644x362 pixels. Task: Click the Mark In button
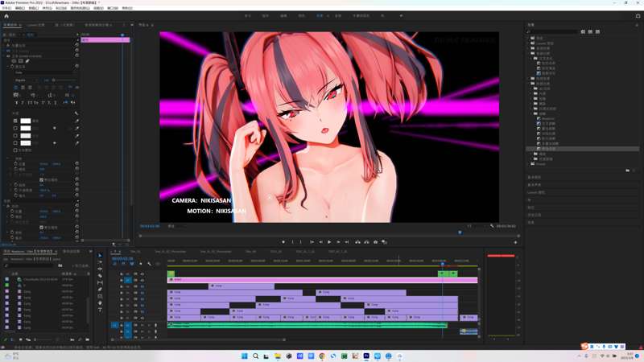click(292, 242)
